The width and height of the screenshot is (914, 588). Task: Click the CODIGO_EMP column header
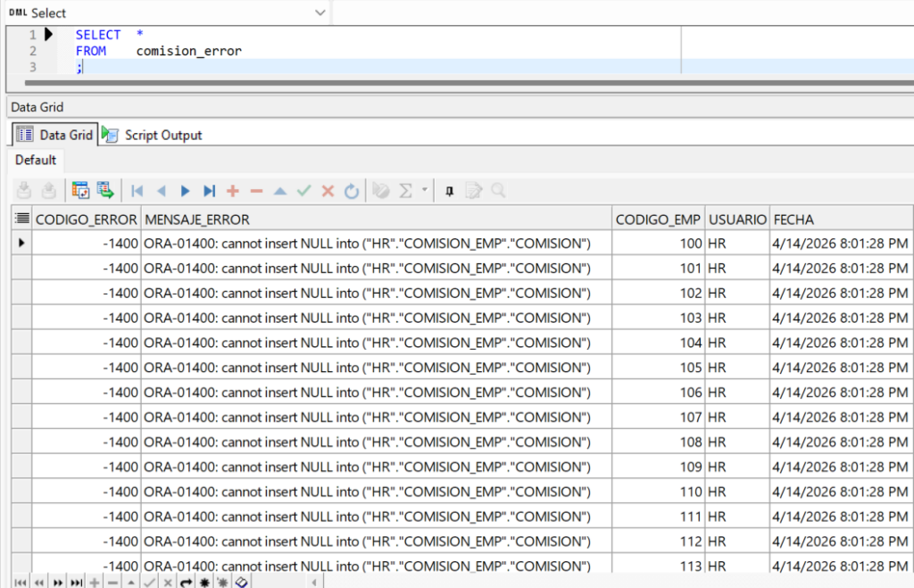pyautogui.click(x=658, y=219)
